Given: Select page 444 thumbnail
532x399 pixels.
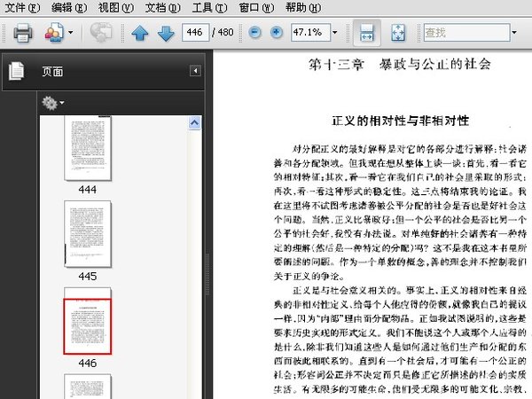Looking at the screenshot, I should tap(87, 149).
